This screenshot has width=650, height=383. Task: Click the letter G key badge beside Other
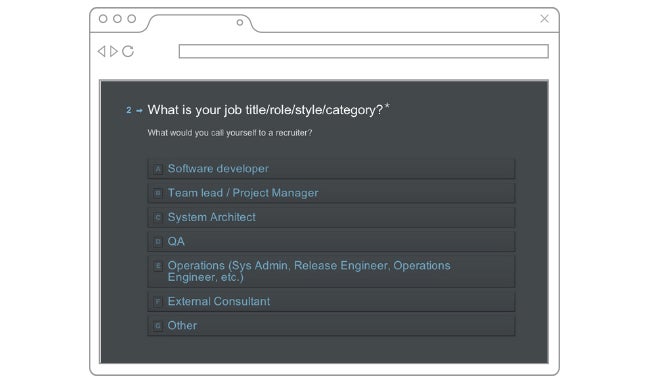pyautogui.click(x=158, y=326)
